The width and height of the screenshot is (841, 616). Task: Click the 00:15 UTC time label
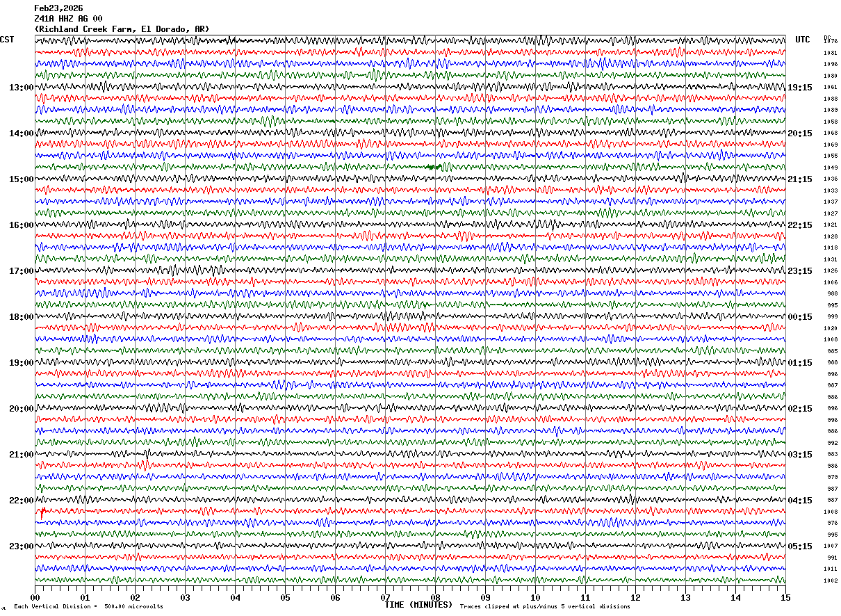800,317
